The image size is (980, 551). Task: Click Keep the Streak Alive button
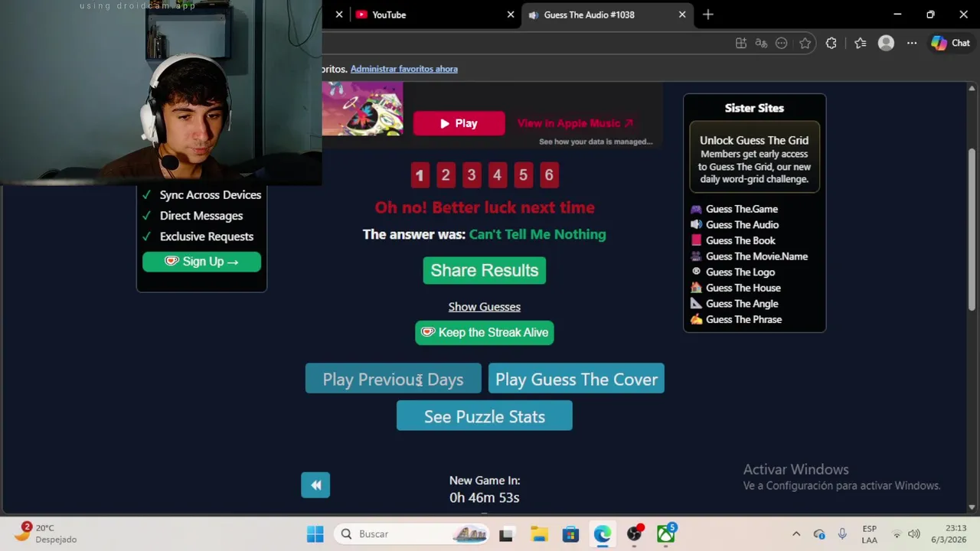pyautogui.click(x=485, y=332)
